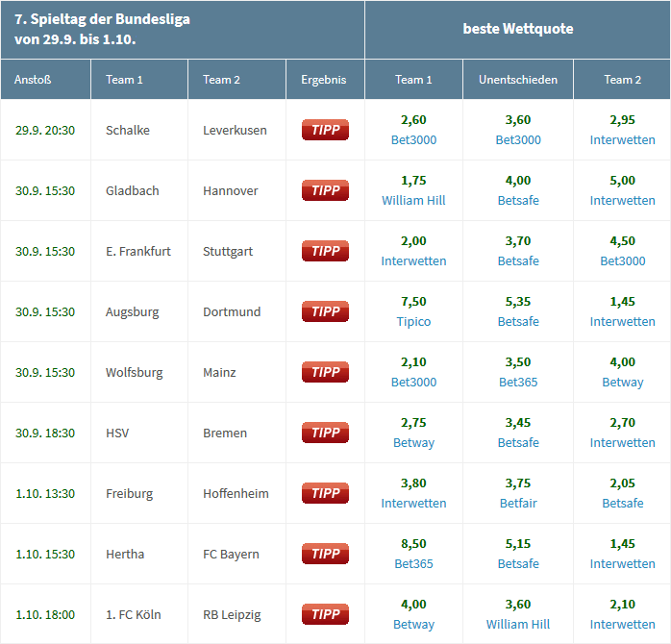
Task: Click the Unentschieden column header
Action: click(518, 80)
